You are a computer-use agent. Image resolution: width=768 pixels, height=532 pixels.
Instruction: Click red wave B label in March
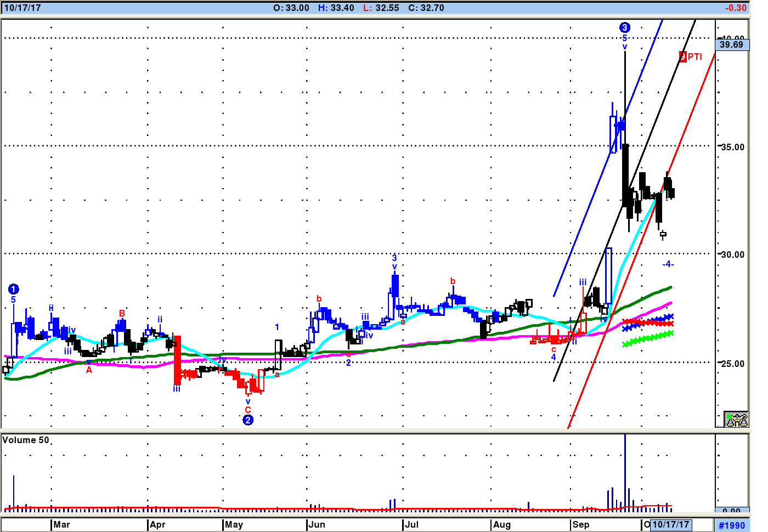[x=122, y=314]
